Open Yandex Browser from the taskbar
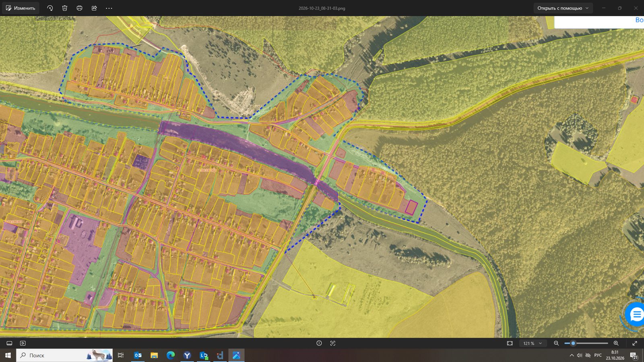 [187, 355]
